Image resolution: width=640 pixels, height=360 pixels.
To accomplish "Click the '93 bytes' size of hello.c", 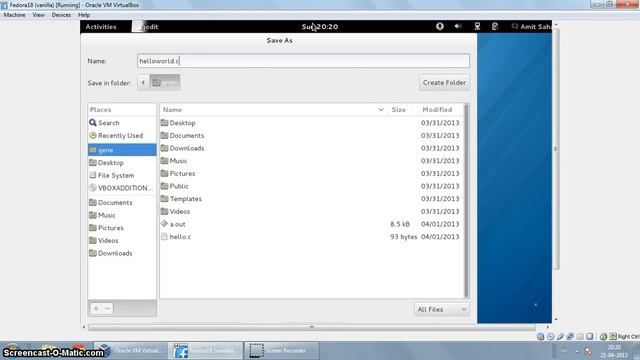I will pos(403,237).
